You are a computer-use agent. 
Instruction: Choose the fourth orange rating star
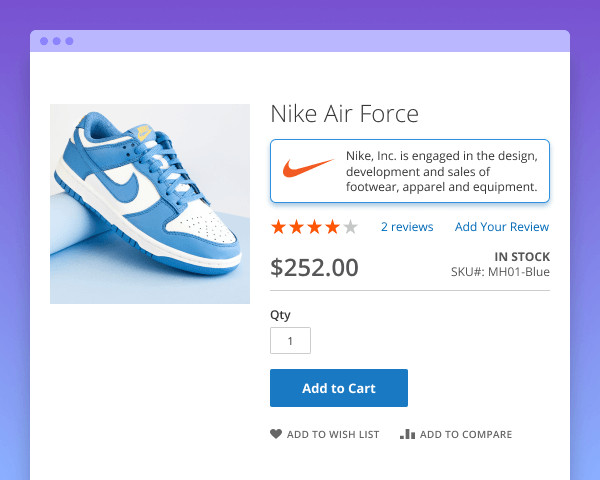(x=332, y=227)
